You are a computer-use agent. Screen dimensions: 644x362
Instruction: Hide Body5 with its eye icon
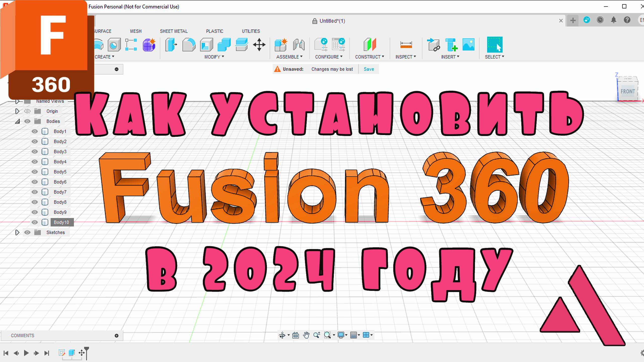click(x=34, y=172)
